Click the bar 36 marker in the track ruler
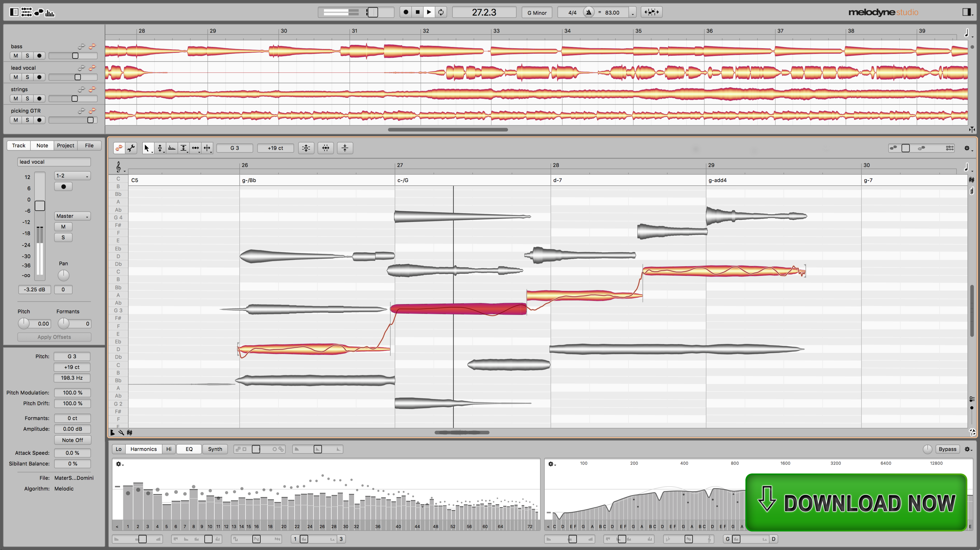The width and height of the screenshot is (980, 550). (x=709, y=31)
